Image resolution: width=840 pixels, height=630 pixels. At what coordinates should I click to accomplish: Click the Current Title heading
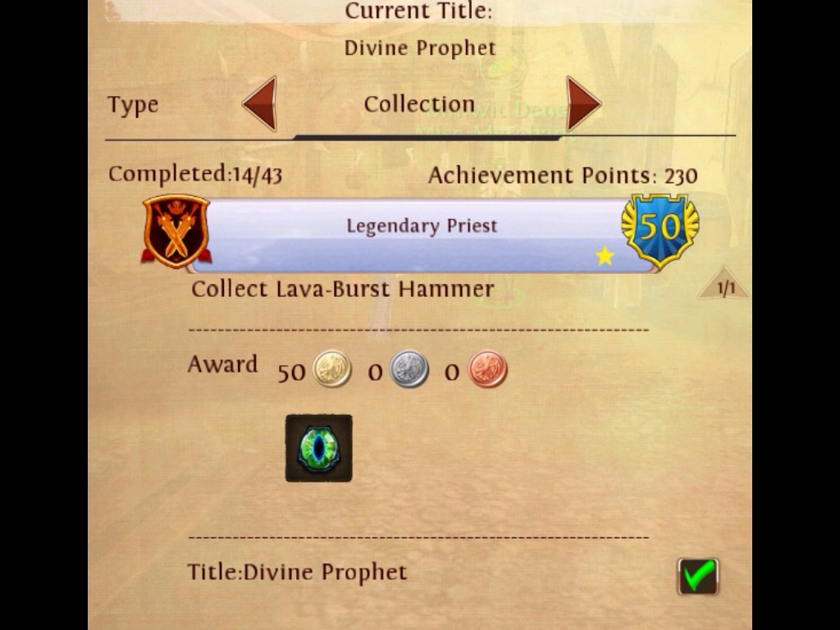click(418, 11)
